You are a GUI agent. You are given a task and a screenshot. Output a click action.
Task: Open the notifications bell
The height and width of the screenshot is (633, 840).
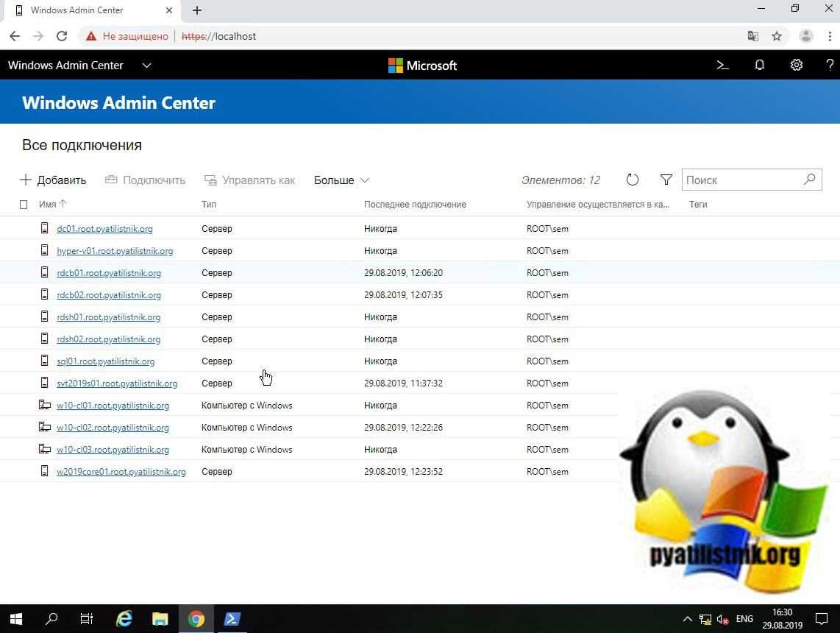click(759, 66)
